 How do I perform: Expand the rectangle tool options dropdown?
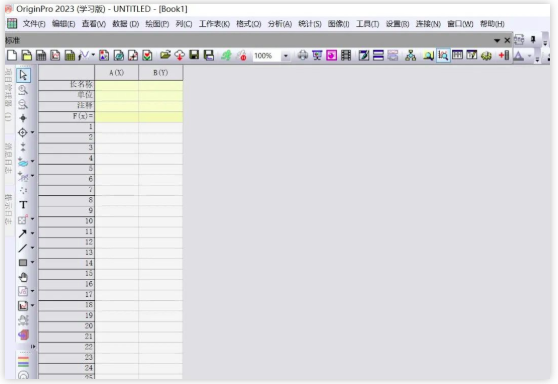[x=32, y=262]
